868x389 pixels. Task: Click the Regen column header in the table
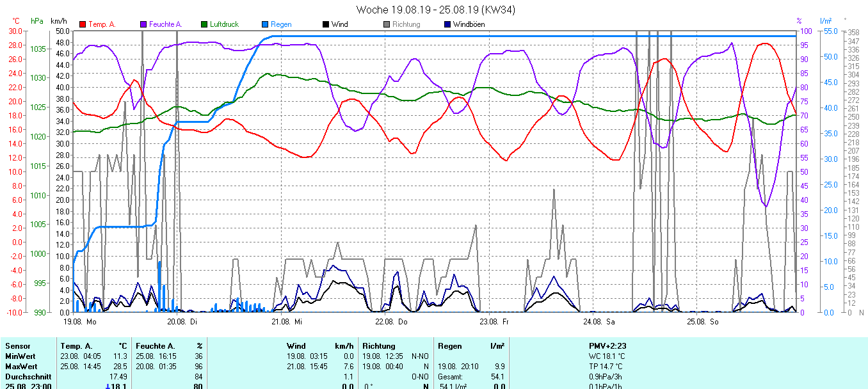[x=449, y=346]
